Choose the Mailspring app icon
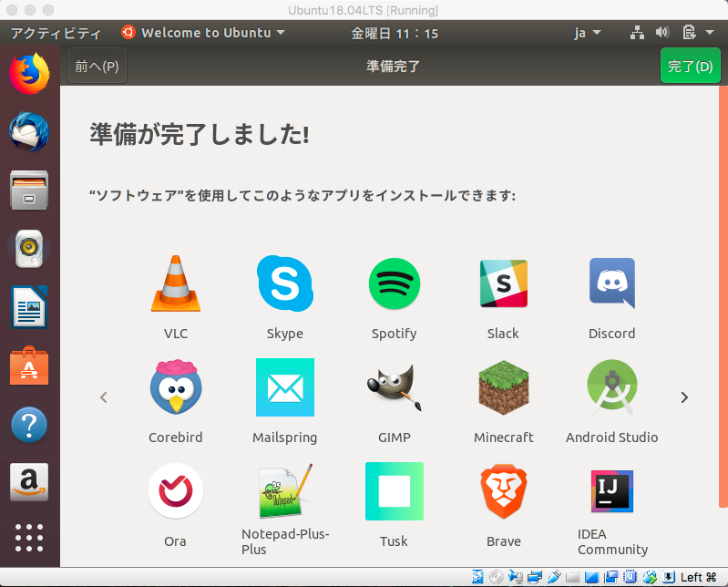Image resolution: width=728 pixels, height=587 pixels. tap(285, 387)
